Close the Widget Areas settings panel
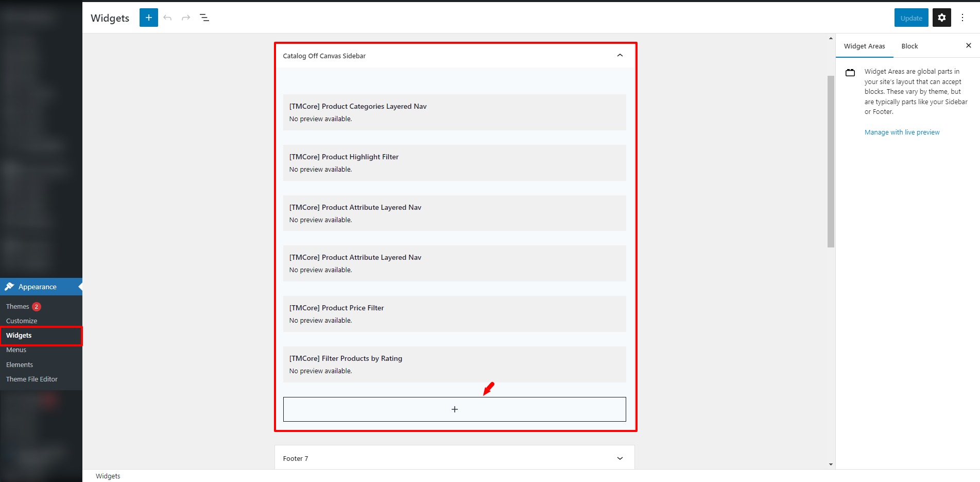Screen dimensions: 980x482 [x=968, y=45]
